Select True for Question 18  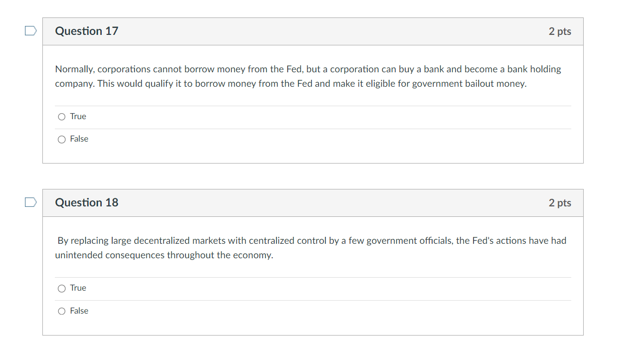pos(61,288)
